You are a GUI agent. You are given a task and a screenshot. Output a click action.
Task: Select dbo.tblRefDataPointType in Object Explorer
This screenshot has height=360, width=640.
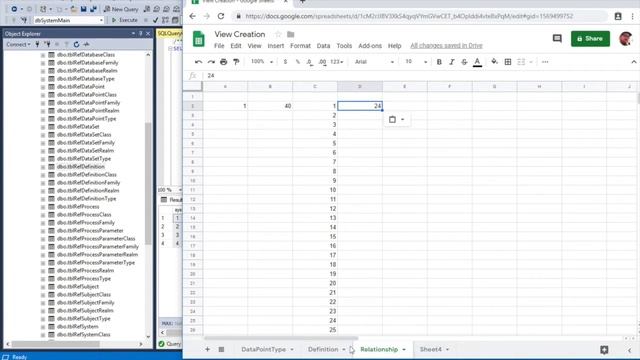(x=87, y=119)
